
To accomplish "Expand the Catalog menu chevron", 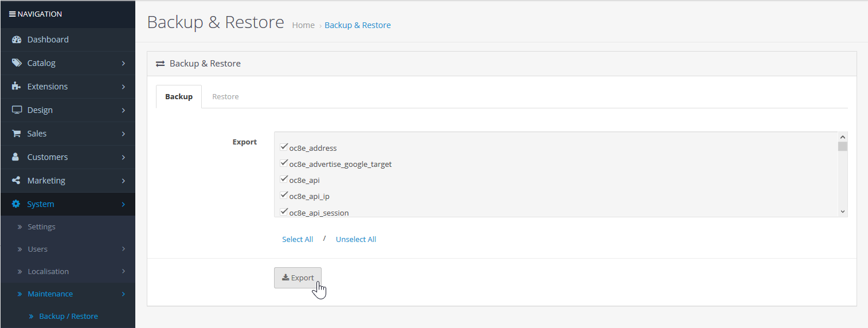I will [x=123, y=63].
